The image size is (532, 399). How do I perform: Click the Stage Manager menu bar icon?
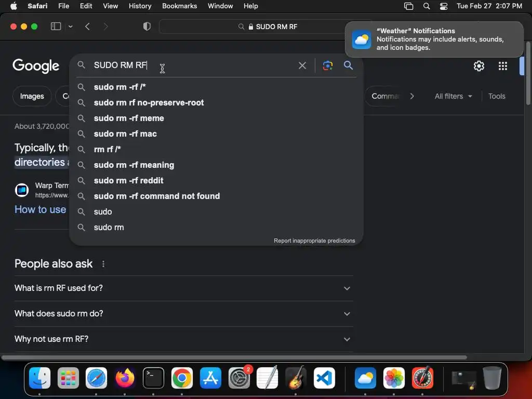[x=408, y=6]
